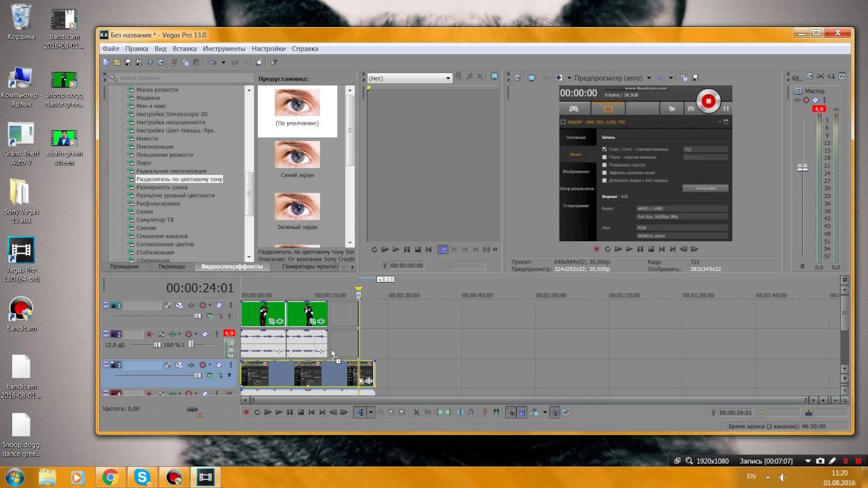Choose the Зеленый экран preset thumbnail

pos(297,207)
